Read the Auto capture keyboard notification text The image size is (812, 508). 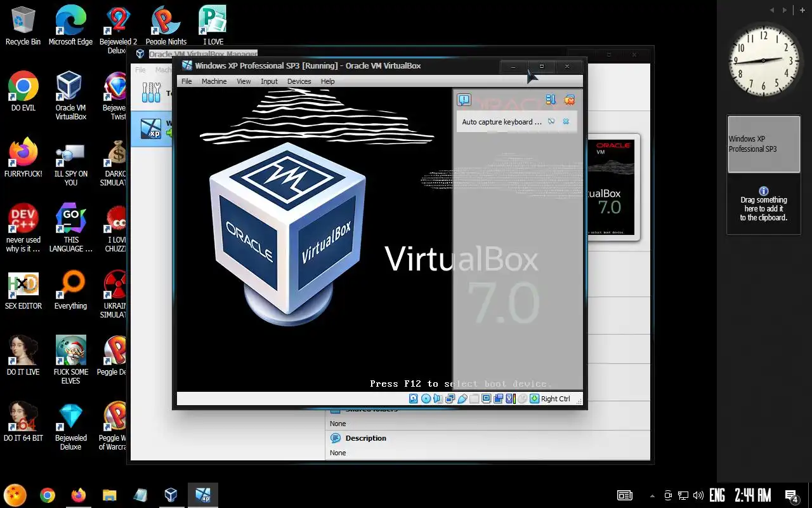pyautogui.click(x=502, y=122)
